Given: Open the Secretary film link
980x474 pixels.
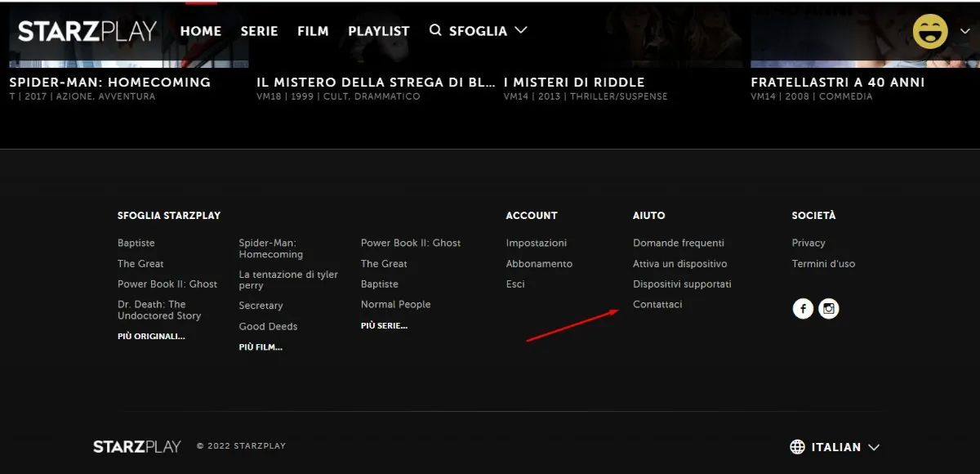Looking at the screenshot, I should click(x=261, y=306).
